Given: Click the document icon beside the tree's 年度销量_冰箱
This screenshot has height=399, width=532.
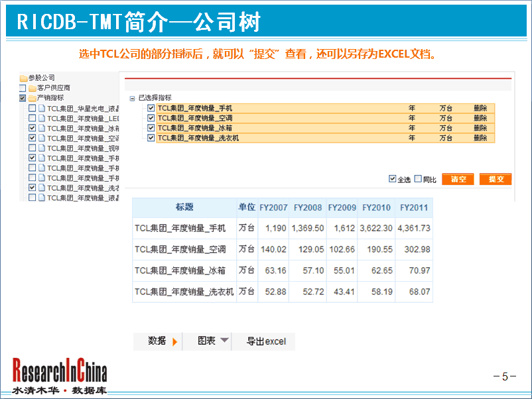Looking at the screenshot, I should click(x=42, y=128).
